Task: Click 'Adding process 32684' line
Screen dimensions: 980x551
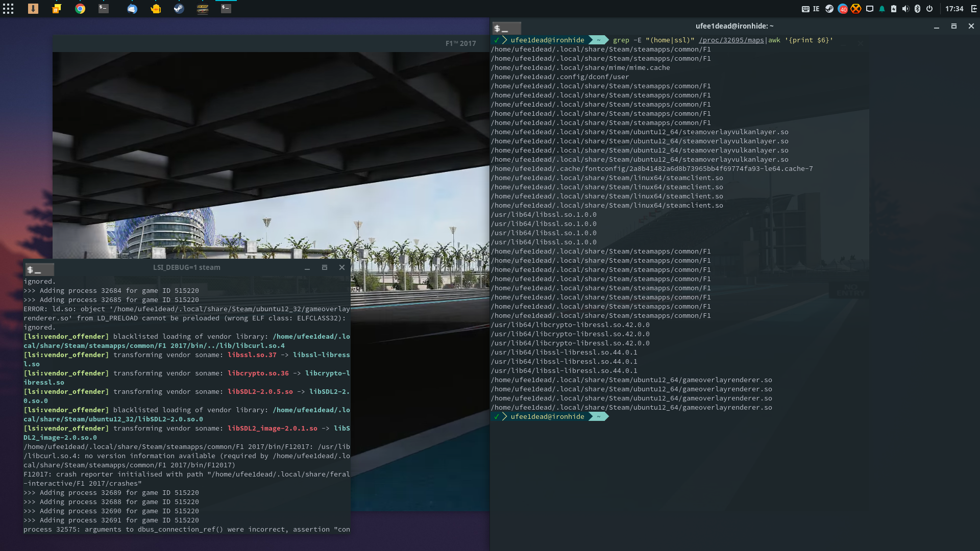Action: (x=111, y=291)
